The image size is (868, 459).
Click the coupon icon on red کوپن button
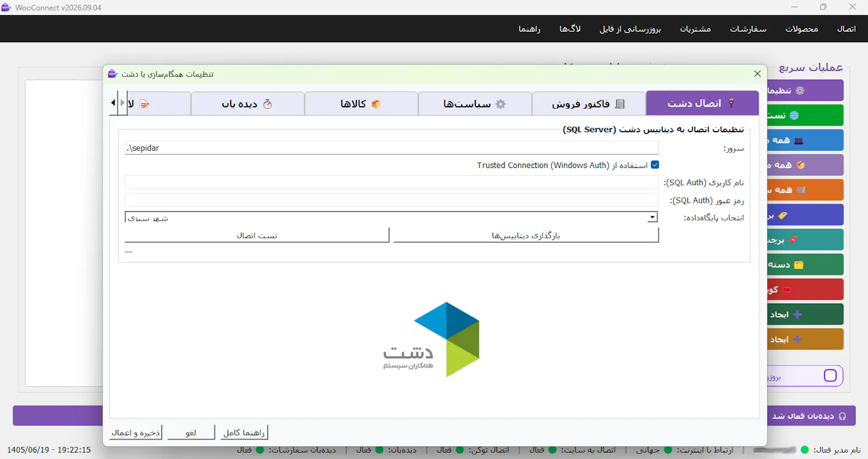[787, 289]
